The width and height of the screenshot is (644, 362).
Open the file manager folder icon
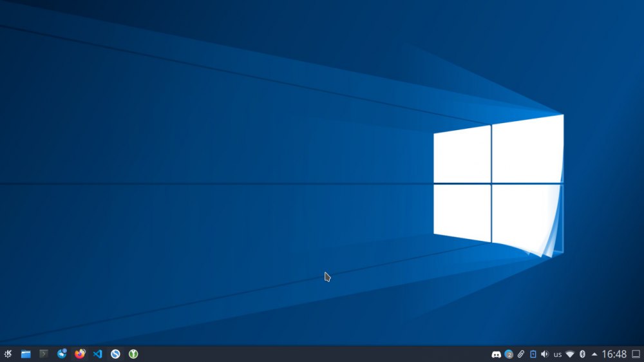pyautogui.click(x=26, y=354)
